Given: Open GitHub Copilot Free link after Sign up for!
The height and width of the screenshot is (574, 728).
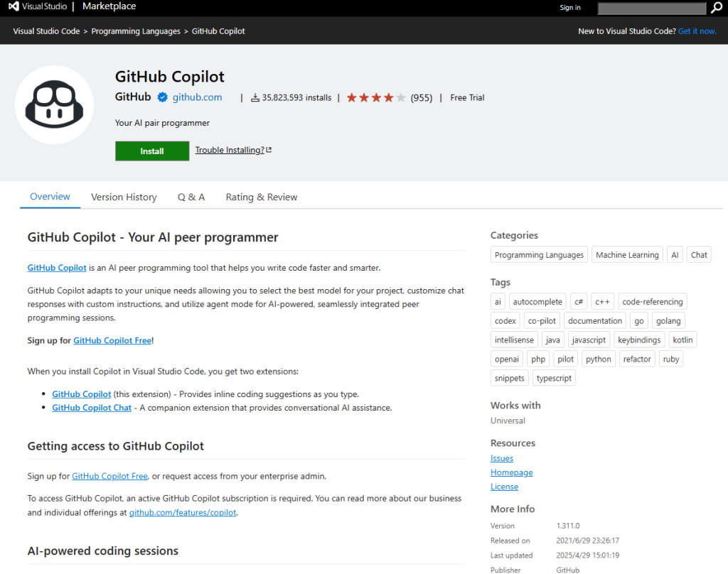Looking at the screenshot, I should tap(112, 340).
